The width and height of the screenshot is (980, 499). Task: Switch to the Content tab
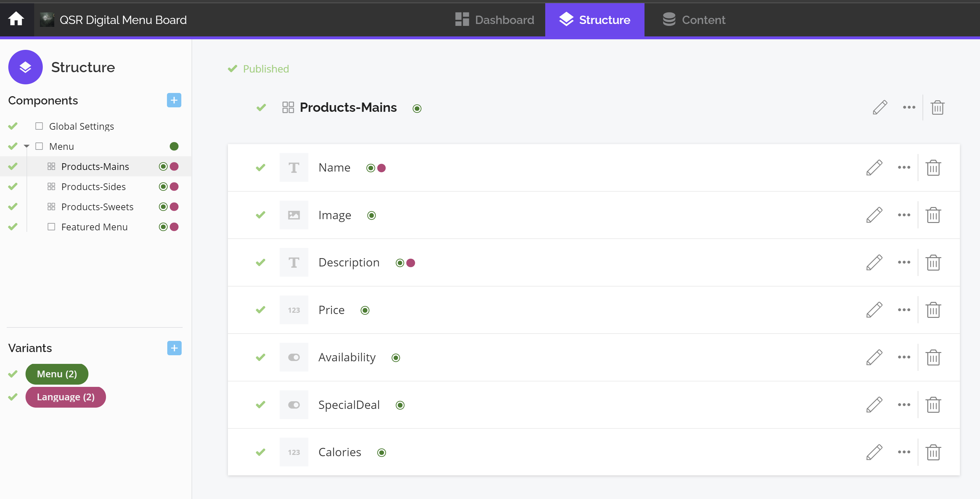click(x=694, y=20)
